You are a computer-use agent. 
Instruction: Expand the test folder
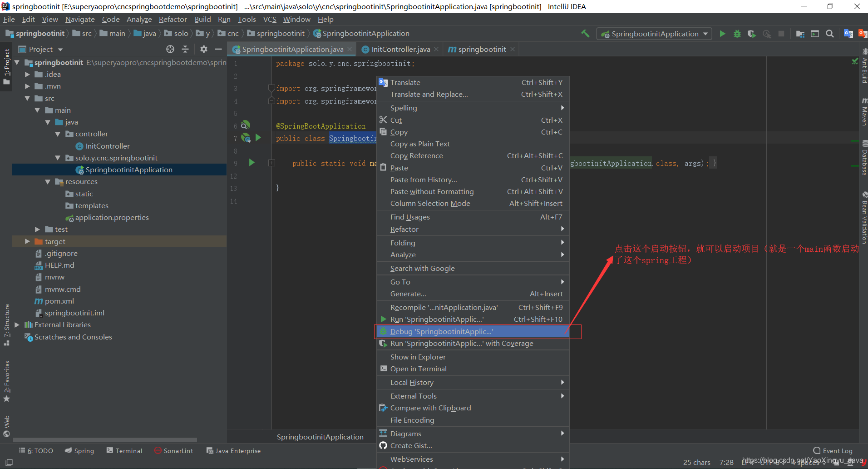coord(38,230)
